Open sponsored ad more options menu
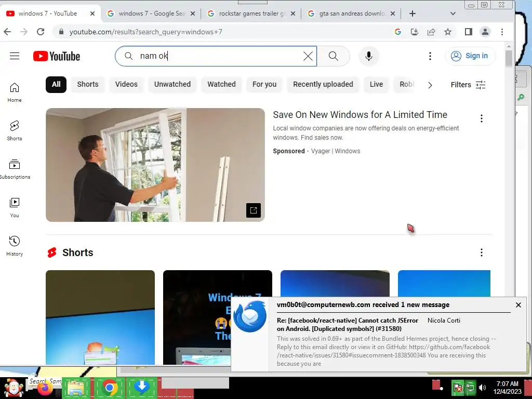 pyautogui.click(x=482, y=118)
